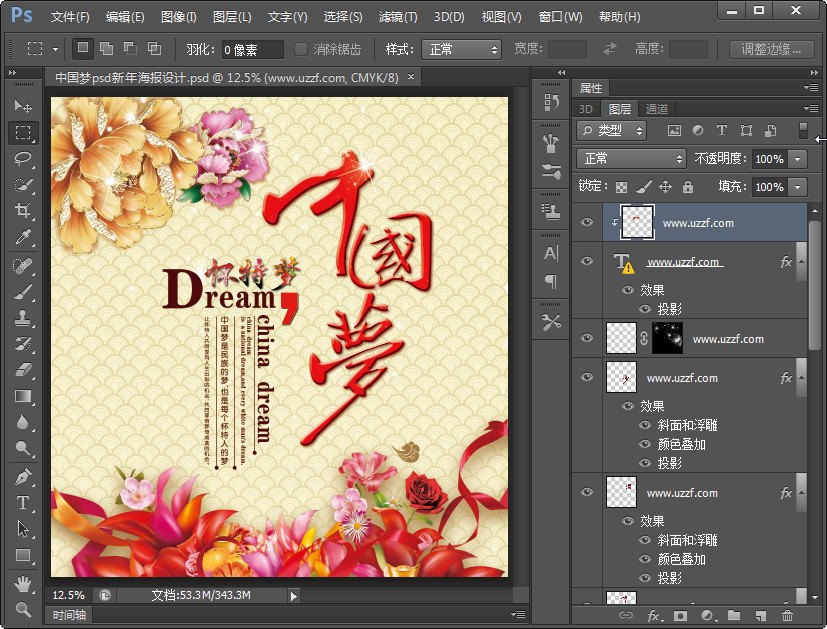
Task: Toggle visibility of the text layer
Action: click(587, 262)
